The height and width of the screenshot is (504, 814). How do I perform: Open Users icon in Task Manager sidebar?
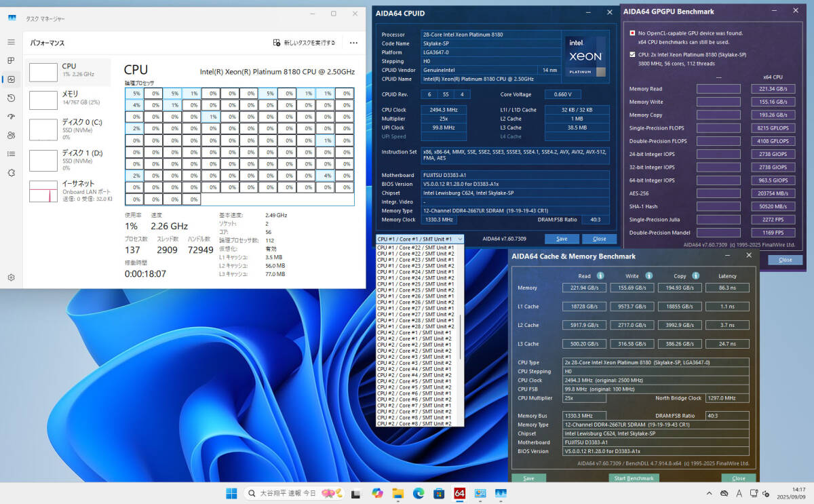(x=11, y=135)
